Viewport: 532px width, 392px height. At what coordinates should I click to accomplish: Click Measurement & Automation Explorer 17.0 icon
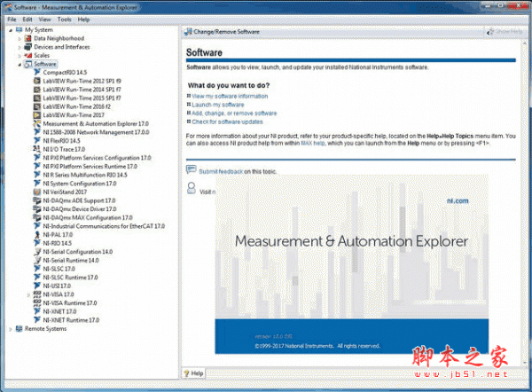coord(37,123)
